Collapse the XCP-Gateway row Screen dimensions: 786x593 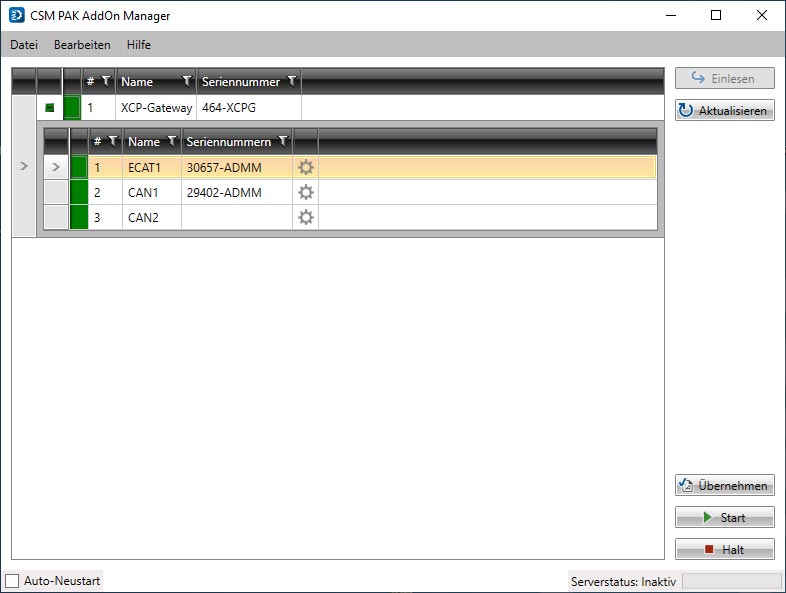[x=50, y=108]
